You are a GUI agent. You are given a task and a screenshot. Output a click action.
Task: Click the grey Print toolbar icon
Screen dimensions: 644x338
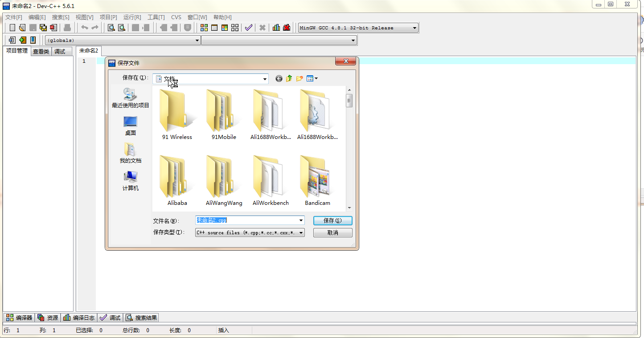click(x=67, y=28)
